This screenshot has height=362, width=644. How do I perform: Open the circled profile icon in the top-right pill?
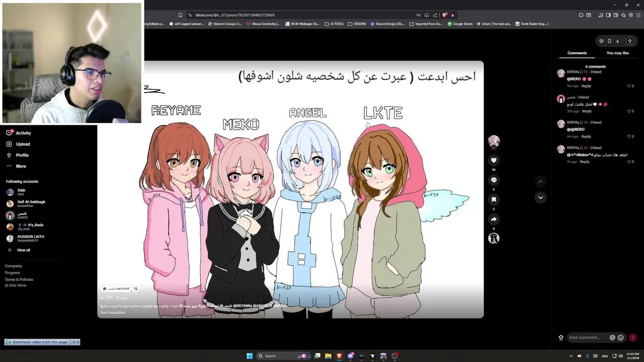(x=629, y=41)
